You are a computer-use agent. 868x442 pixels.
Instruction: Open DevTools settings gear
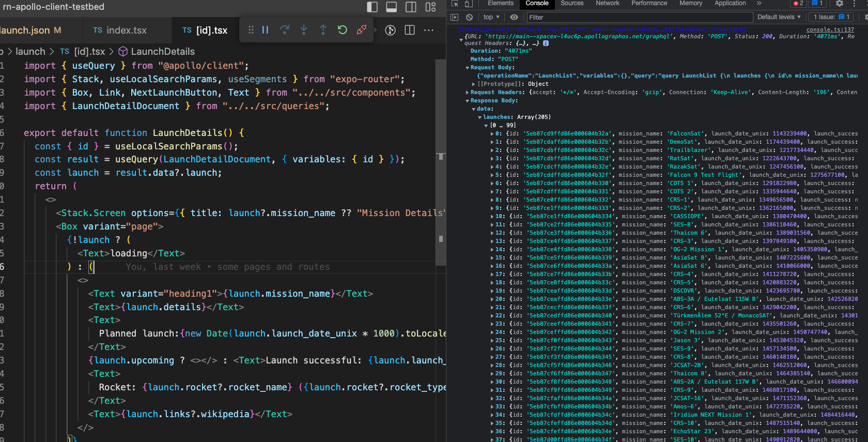point(840,4)
